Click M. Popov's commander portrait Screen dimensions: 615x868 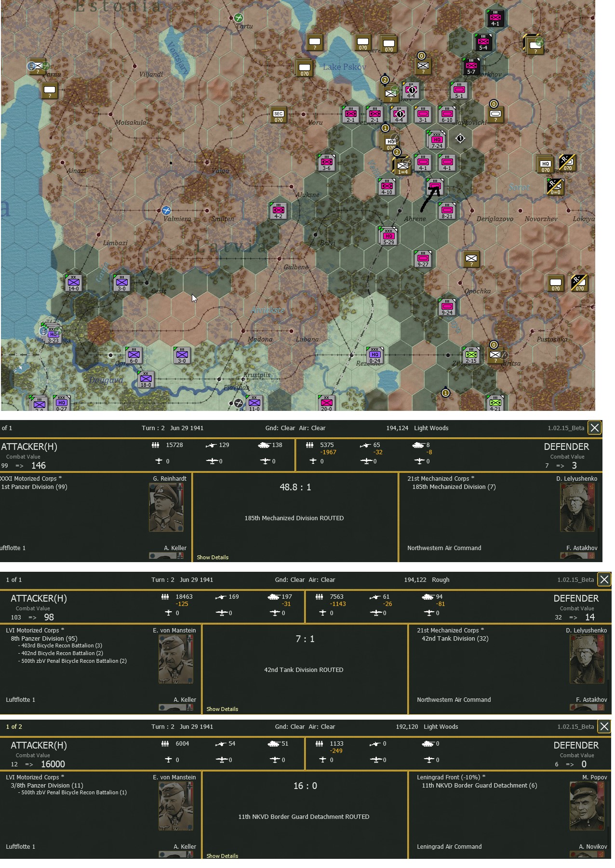pos(587,806)
